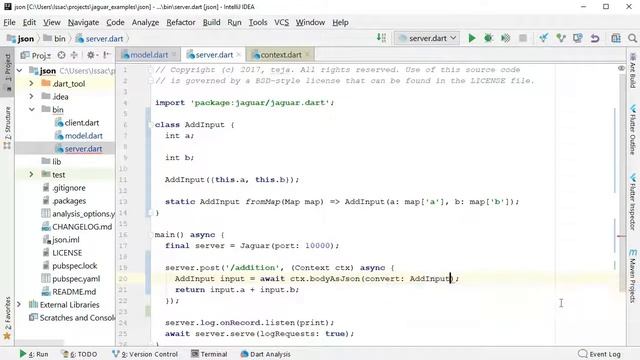Image resolution: width=640 pixels, height=360 pixels.
Task: Open the Dart Analysis tool window
Action: click(266, 354)
